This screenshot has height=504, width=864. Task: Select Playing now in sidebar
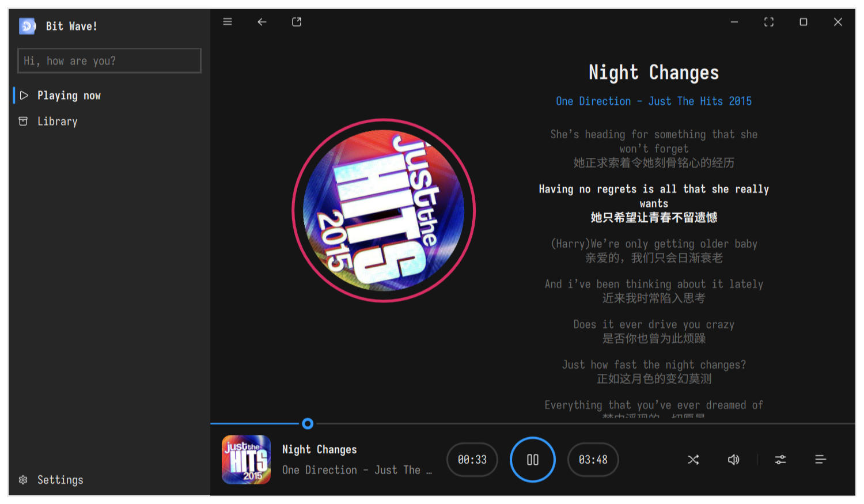(x=109, y=96)
